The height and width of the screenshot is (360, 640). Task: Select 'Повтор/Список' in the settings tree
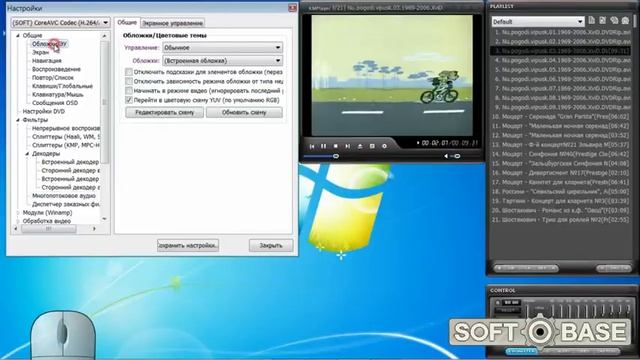[53, 78]
